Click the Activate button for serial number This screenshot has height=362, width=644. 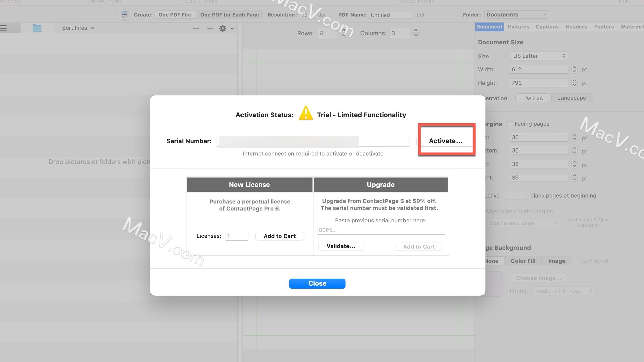[x=445, y=140]
